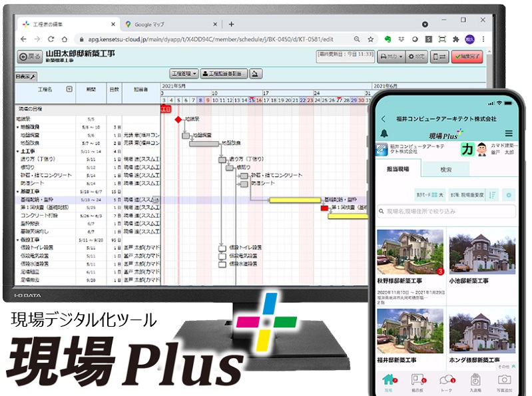Tap the gear settings icon on phone
The image size is (532, 396).
tap(509, 195)
